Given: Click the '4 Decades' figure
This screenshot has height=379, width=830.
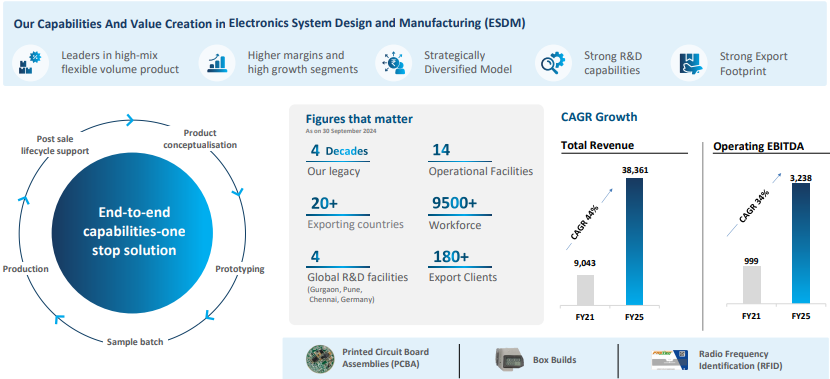Looking at the screenshot, I should click(x=339, y=151).
